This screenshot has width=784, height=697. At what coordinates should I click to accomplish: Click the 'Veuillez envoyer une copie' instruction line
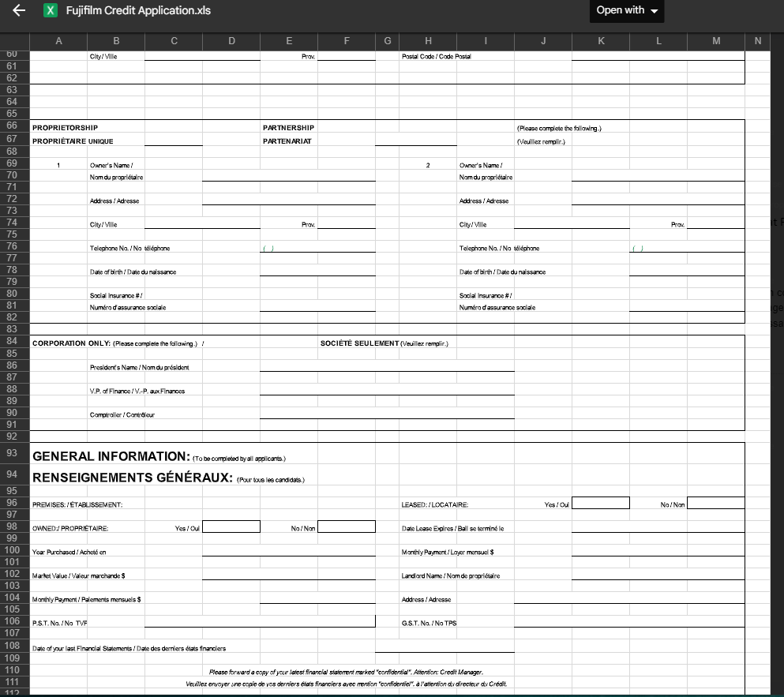pyautogui.click(x=346, y=684)
